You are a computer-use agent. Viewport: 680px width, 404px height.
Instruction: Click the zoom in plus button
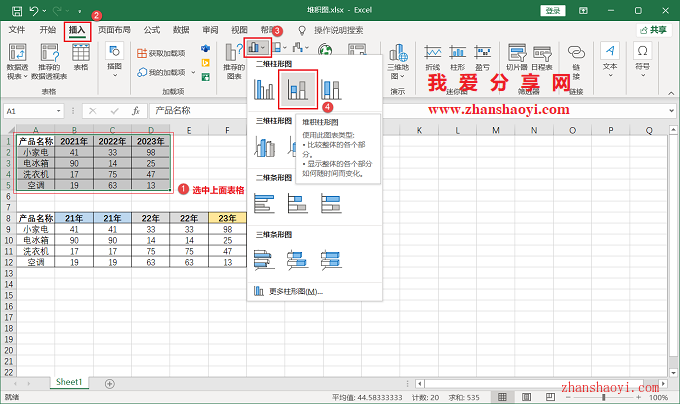pos(638,397)
